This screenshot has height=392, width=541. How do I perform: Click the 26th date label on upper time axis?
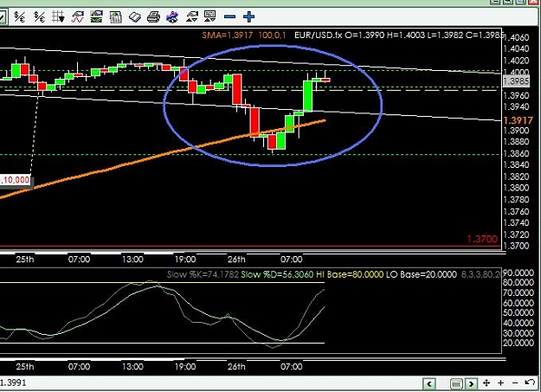coord(236,260)
